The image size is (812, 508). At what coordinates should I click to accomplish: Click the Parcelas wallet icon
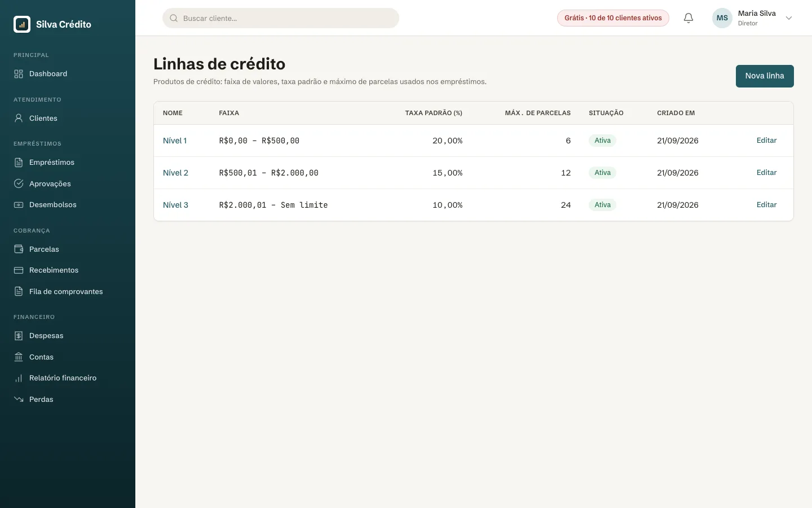[19, 249]
